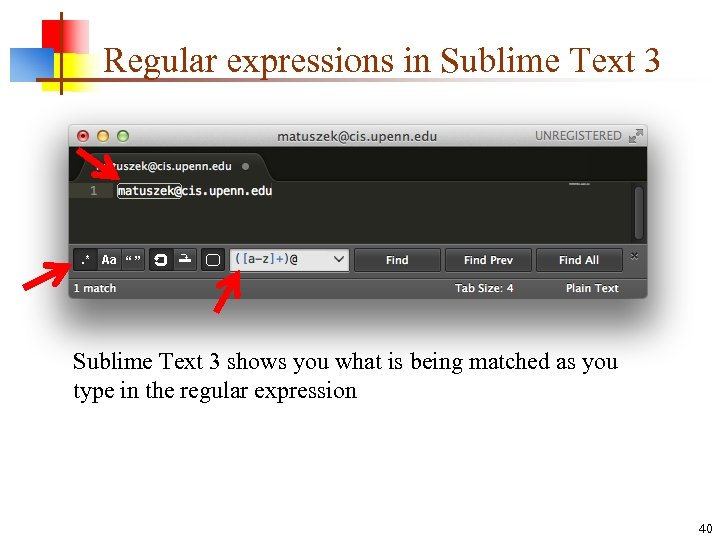Click the vertical scrollbar in editor
Viewport: 720px width, 540px height.
pos(639,212)
